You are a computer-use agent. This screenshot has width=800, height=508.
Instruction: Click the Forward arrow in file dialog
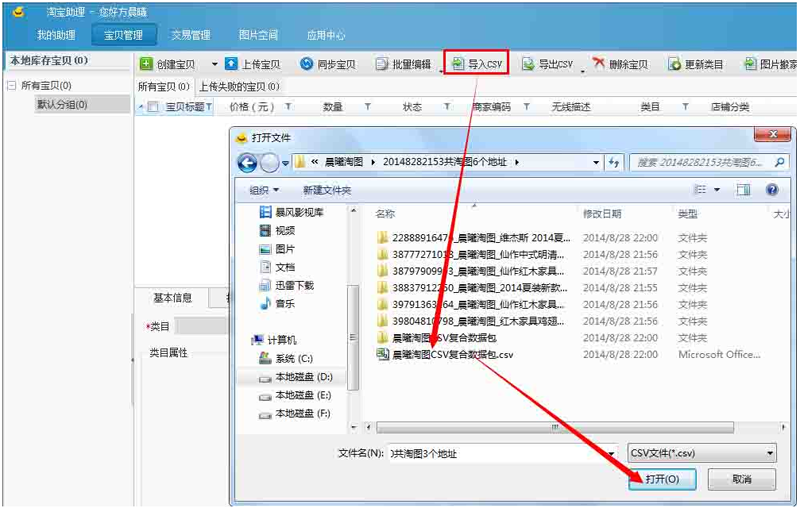tap(269, 163)
